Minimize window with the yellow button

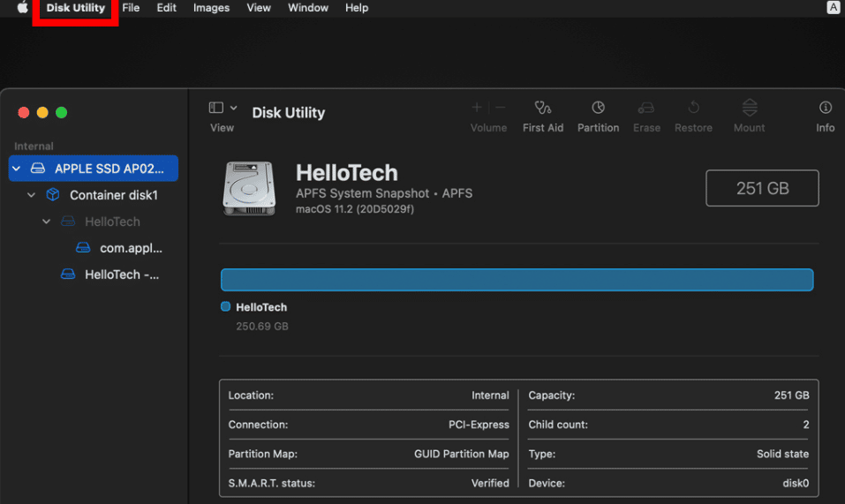[42, 112]
